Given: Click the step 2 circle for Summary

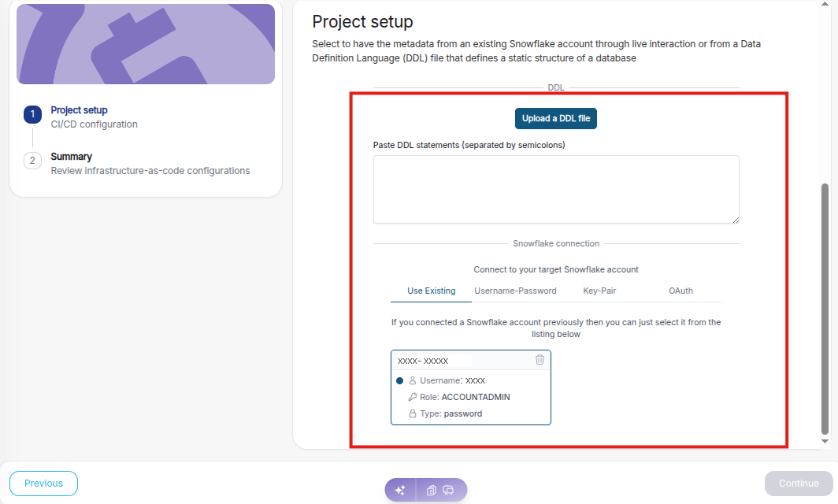Looking at the screenshot, I should point(32,161).
